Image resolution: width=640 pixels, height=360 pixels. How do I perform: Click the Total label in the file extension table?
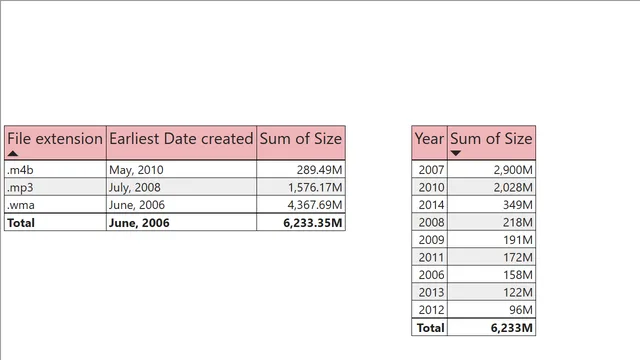click(x=21, y=223)
